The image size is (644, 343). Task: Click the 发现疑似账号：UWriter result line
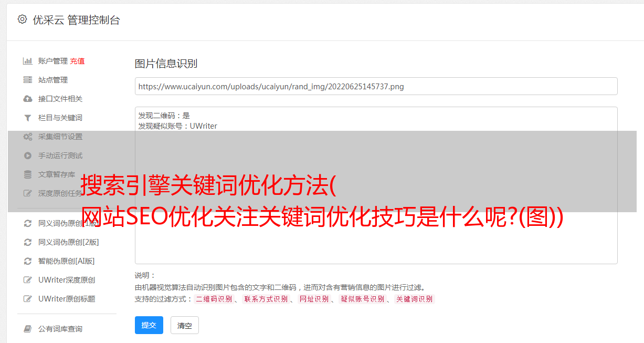point(178,126)
